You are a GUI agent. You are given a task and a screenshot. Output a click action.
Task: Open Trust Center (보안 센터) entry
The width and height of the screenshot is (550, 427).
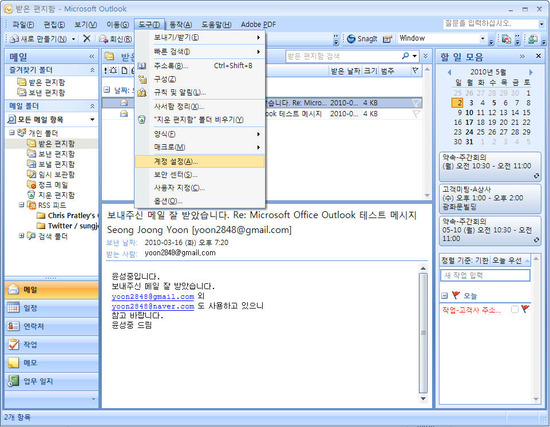point(200,174)
